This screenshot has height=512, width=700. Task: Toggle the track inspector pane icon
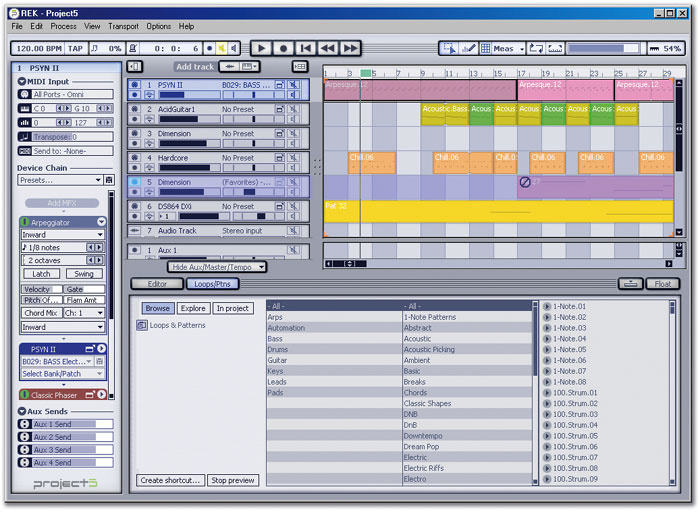134,67
